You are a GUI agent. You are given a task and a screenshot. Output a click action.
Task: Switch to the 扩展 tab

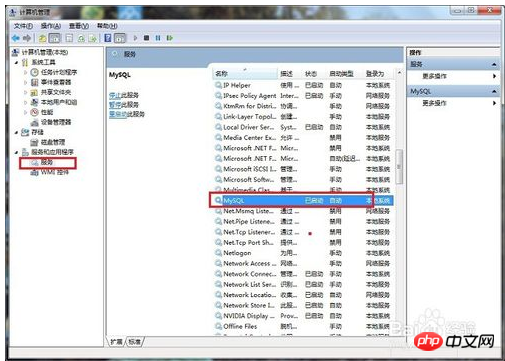click(x=116, y=342)
